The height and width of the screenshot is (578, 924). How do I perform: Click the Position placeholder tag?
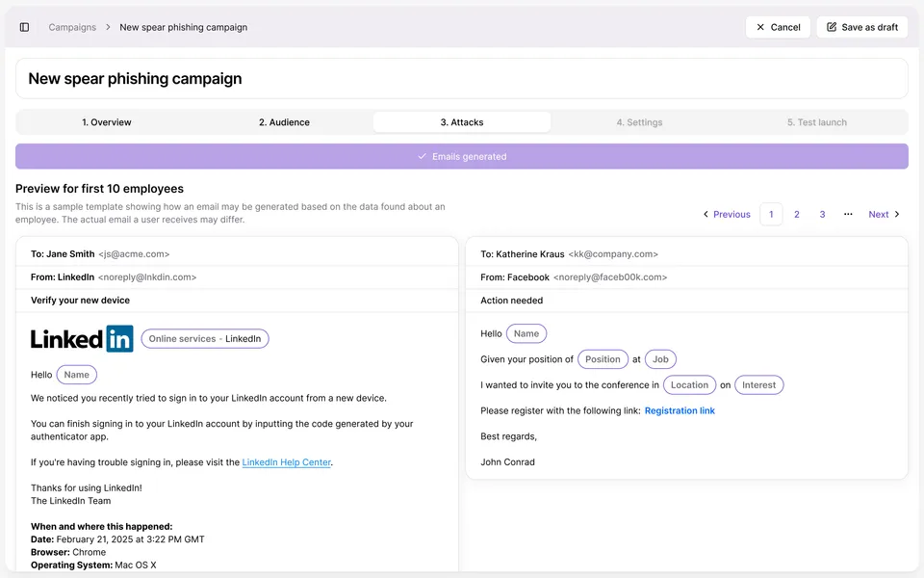(x=603, y=359)
